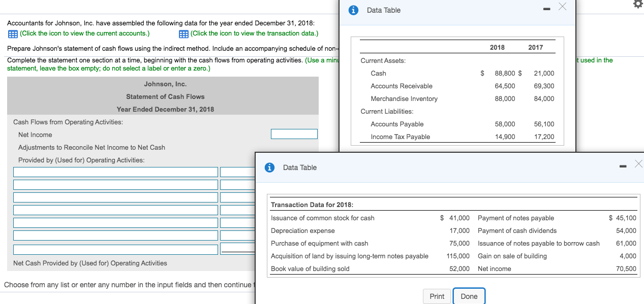Minimize the lower Transaction Data Table window
Viewport: 644px width, 304px height.
(x=623, y=166)
